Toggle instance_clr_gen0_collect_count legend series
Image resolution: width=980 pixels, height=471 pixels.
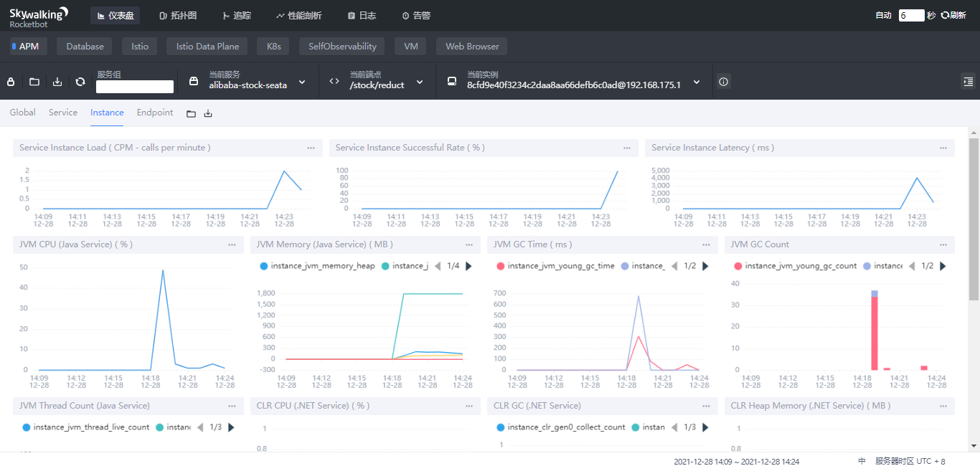pos(560,427)
